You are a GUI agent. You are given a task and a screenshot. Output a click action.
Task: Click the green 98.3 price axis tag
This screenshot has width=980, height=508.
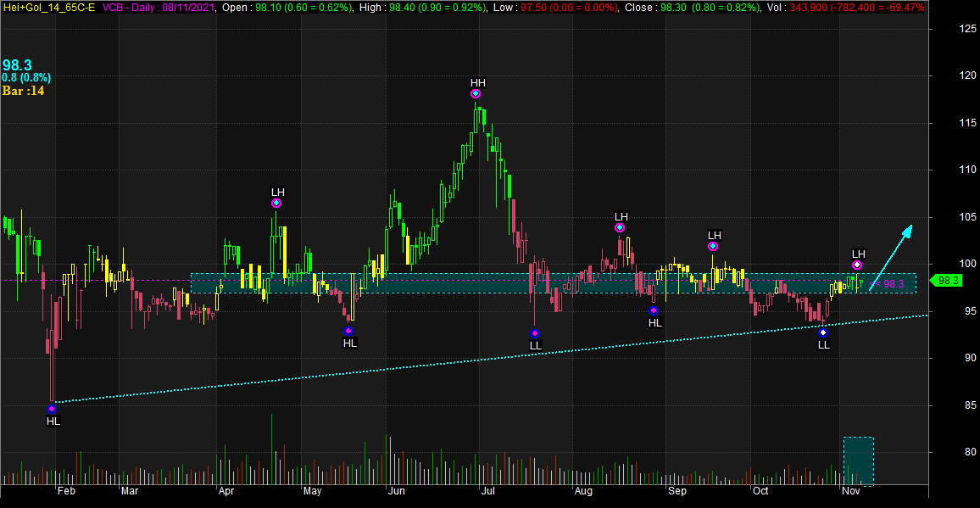947,281
